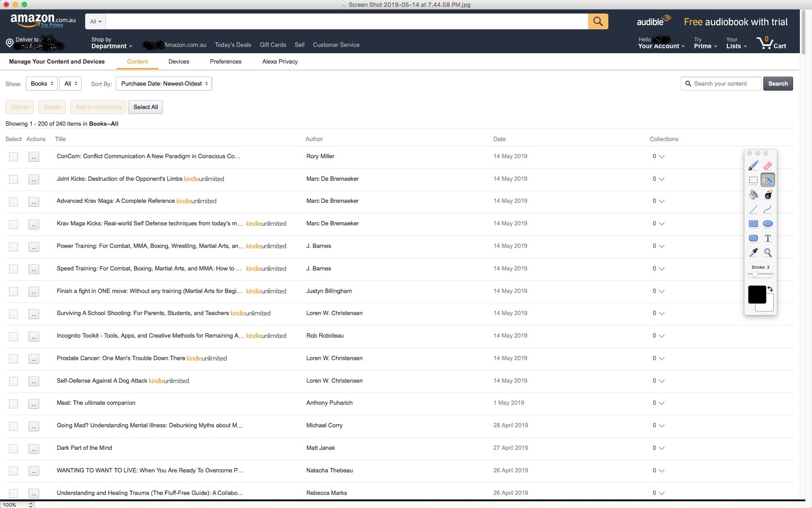Open the All filter dropdown beside Books
812x508 pixels.
(70, 83)
